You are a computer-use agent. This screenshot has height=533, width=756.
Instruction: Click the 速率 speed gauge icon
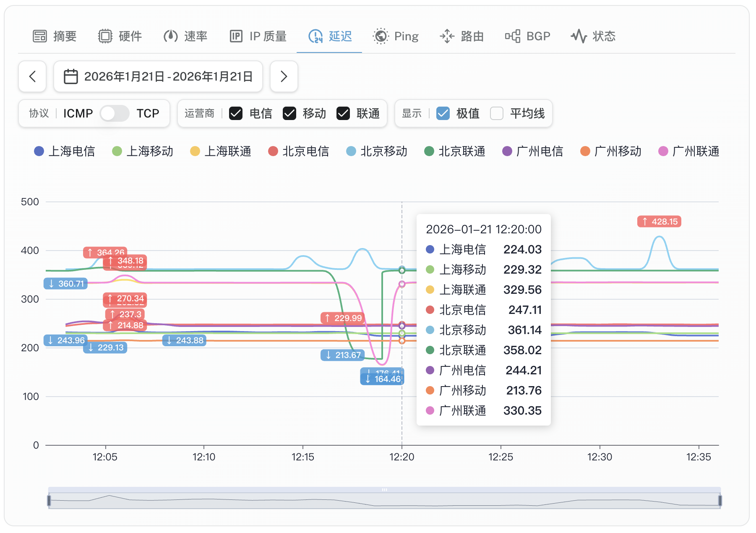click(x=171, y=37)
